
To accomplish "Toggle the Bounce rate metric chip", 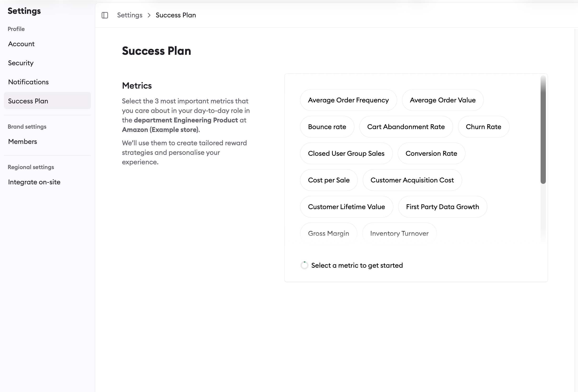I will click(x=327, y=126).
